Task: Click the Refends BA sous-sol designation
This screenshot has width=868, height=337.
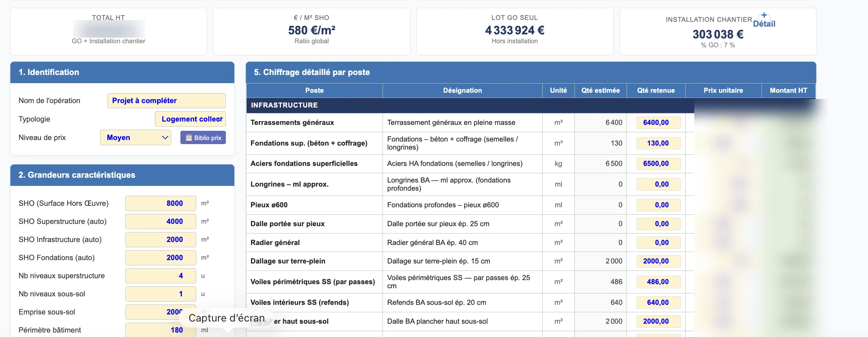Action: (437, 303)
